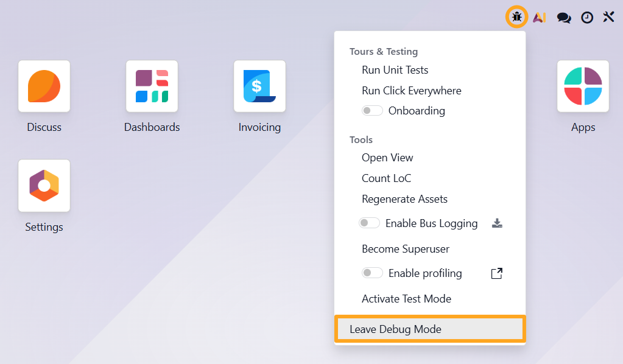Select Run Unit Tests
Viewport: 623px width, 364px height.
pyautogui.click(x=395, y=70)
